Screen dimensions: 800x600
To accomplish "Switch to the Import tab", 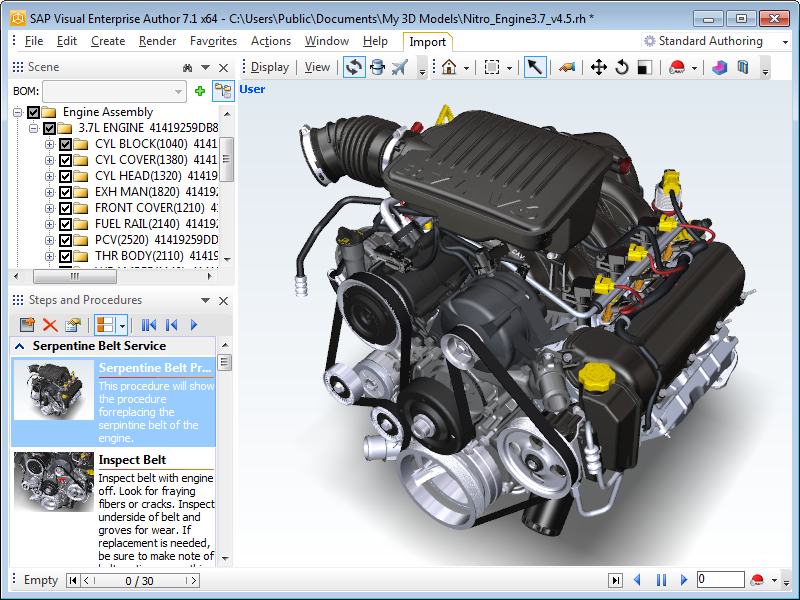I will point(428,41).
